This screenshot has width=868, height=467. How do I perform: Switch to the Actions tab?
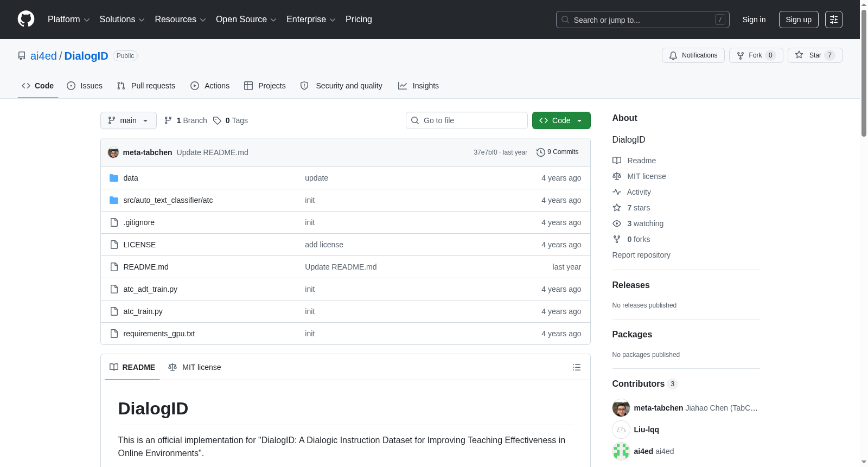click(210, 86)
